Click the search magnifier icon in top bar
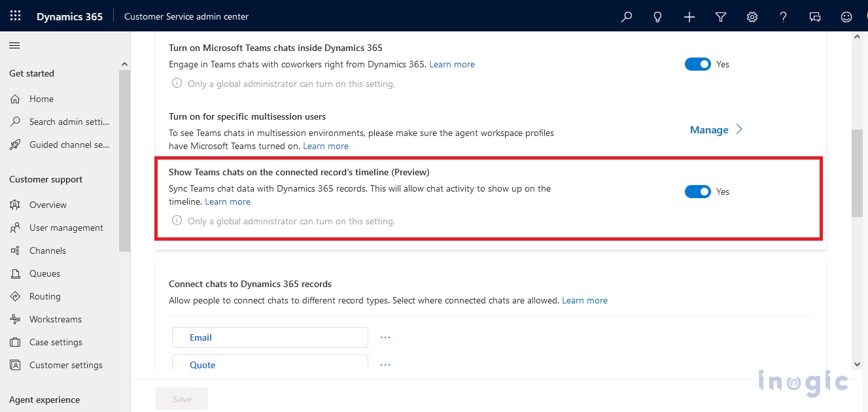Image resolution: width=868 pixels, height=412 pixels. [x=627, y=17]
